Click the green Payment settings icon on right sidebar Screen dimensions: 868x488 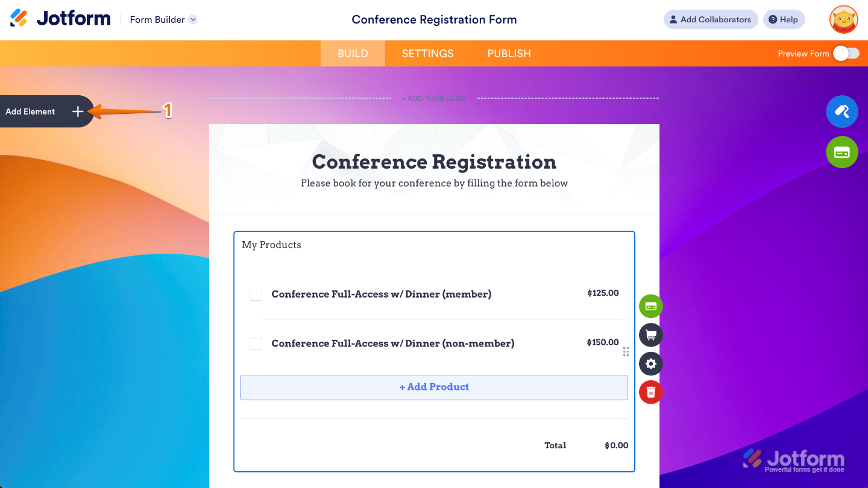click(x=842, y=152)
